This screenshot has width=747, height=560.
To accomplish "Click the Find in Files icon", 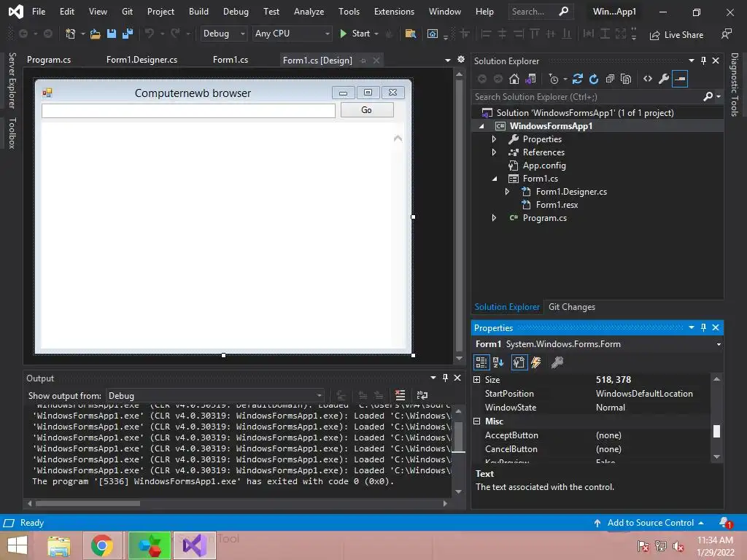I will point(410,34).
